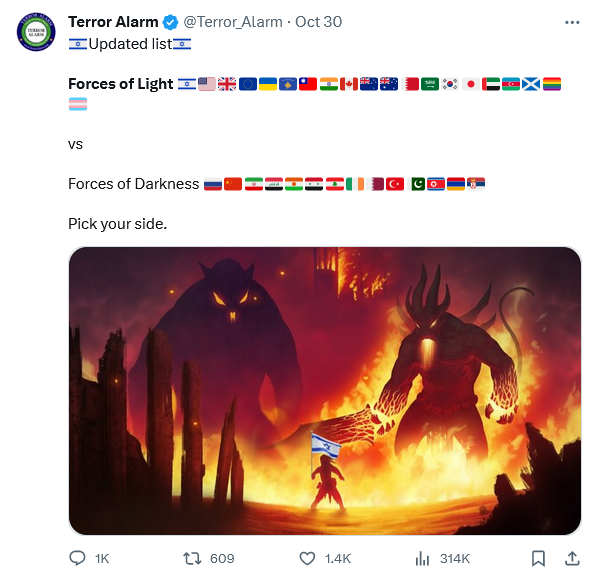Click the rainbow pride flag emoji
Viewport: 598px width, 580px height.
(x=551, y=84)
